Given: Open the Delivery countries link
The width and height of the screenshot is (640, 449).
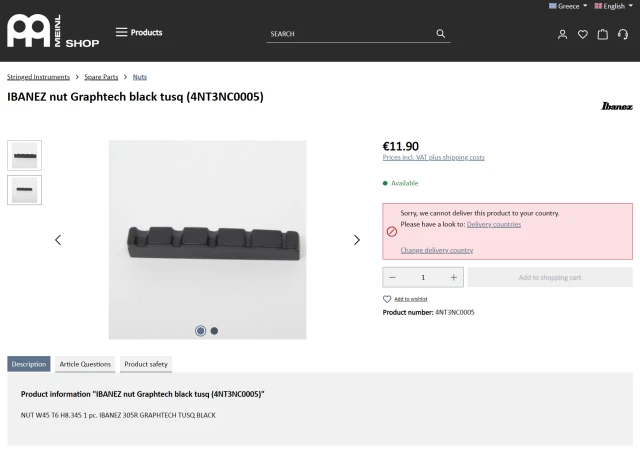Looking at the screenshot, I should [494, 224].
